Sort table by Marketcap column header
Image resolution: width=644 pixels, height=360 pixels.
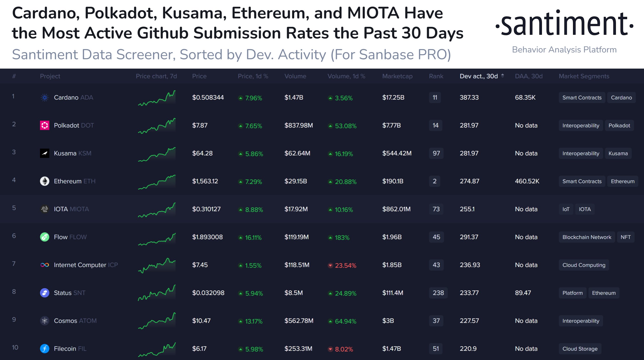pos(397,76)
